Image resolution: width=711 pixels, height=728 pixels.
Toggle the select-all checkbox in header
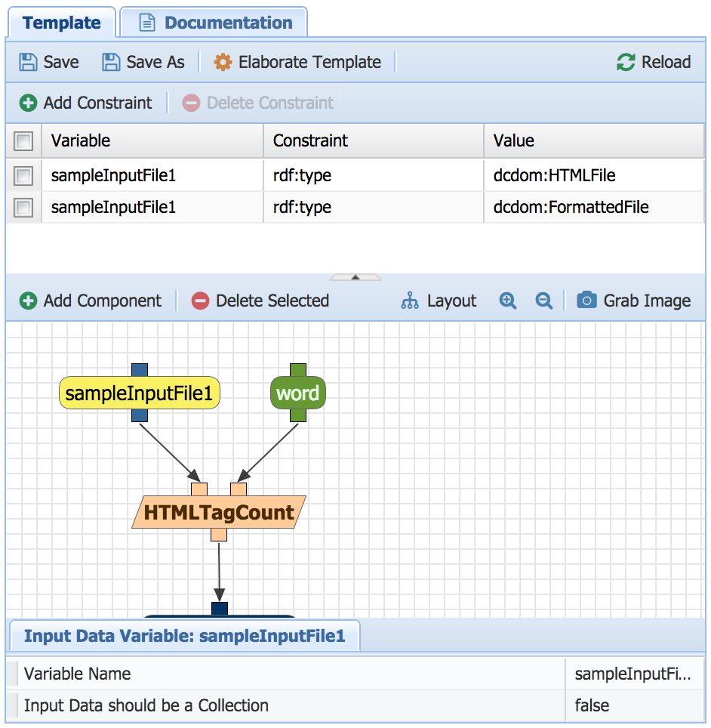pos(23,141)
